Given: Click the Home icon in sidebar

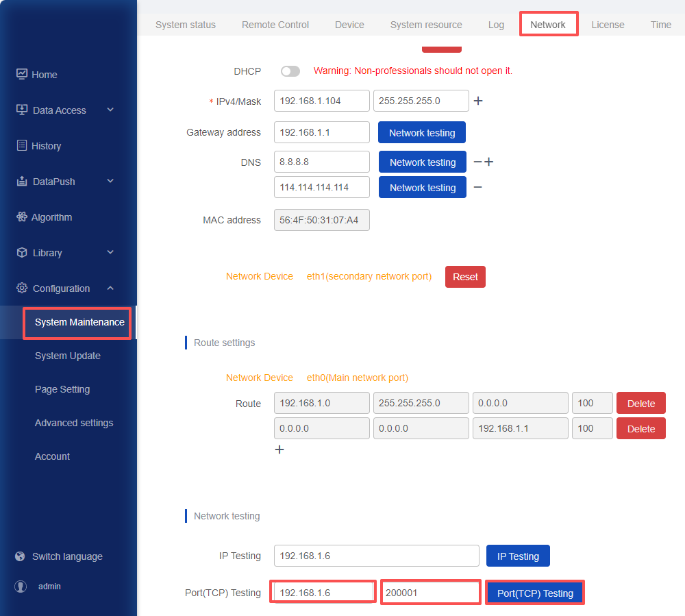Looking at the screenshot, I should pyautogui.click(x=22, y=74).
